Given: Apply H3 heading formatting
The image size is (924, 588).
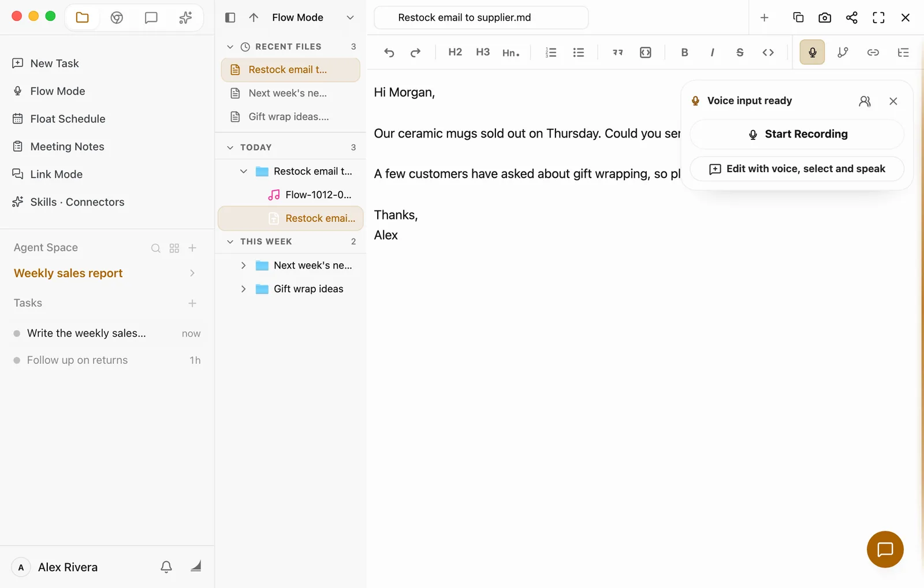Looking at the screenshot, I should [483, 52].
